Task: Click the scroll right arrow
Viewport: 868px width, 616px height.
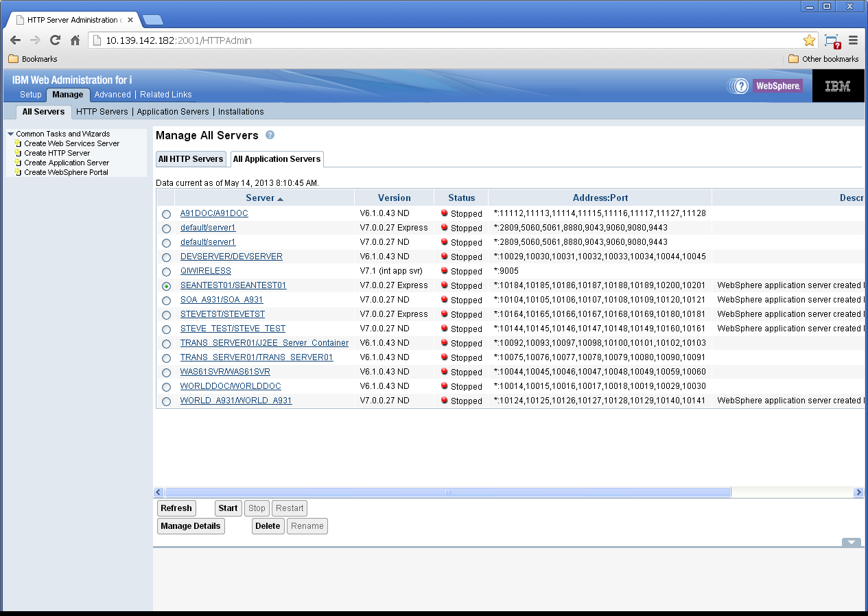Action: click(x=858, y=493)
